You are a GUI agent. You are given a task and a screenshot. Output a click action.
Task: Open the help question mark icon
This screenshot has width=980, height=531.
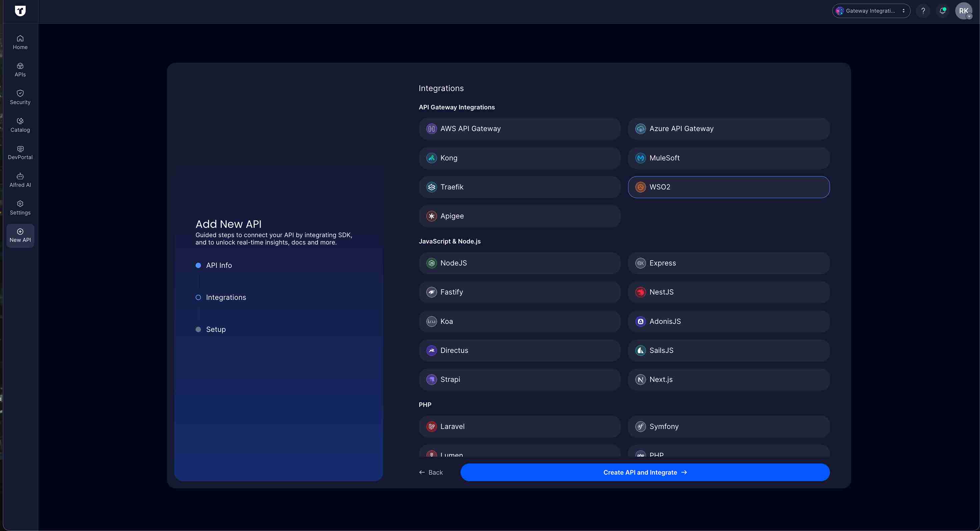click(923, 11)
